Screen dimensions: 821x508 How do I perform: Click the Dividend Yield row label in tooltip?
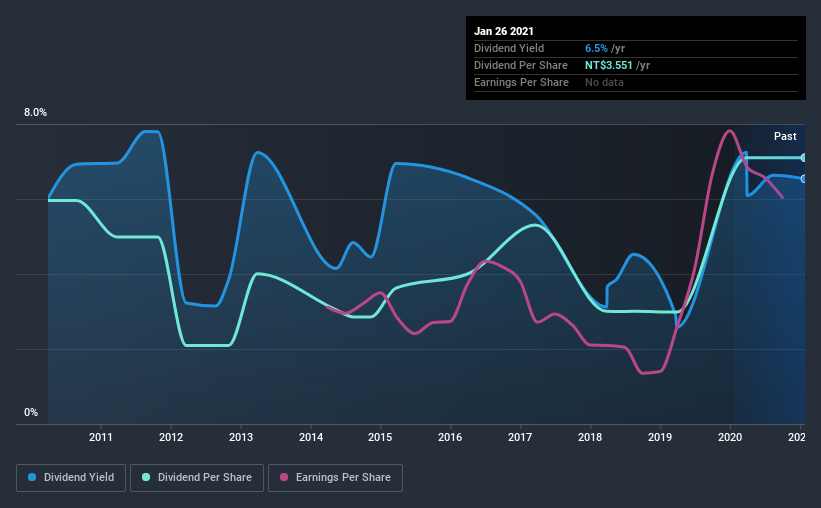point(509,48)
